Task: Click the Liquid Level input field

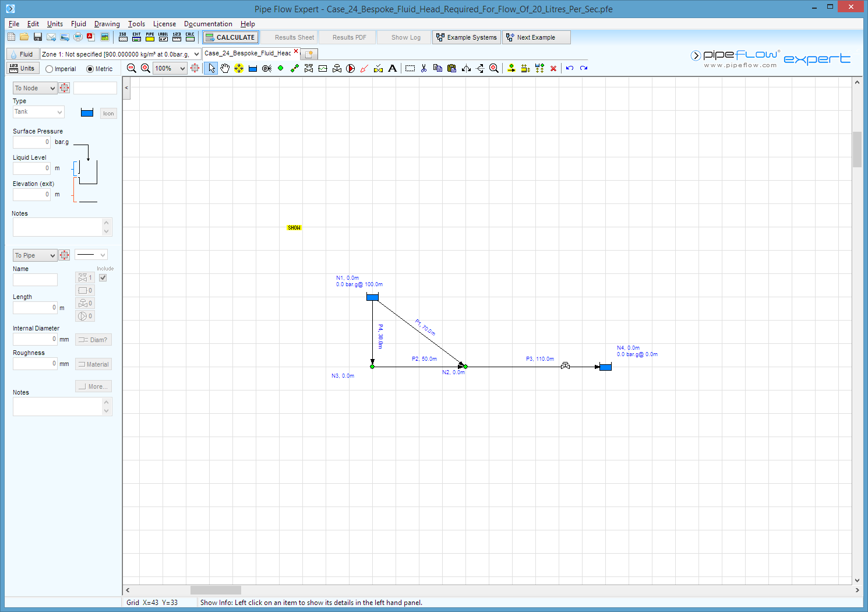Action: (32, 168)
